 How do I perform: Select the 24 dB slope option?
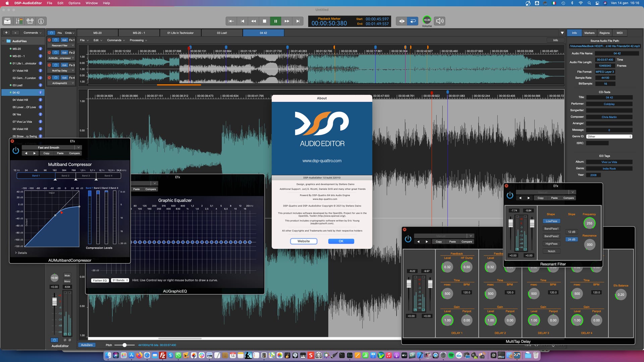(x=572, y=239)
